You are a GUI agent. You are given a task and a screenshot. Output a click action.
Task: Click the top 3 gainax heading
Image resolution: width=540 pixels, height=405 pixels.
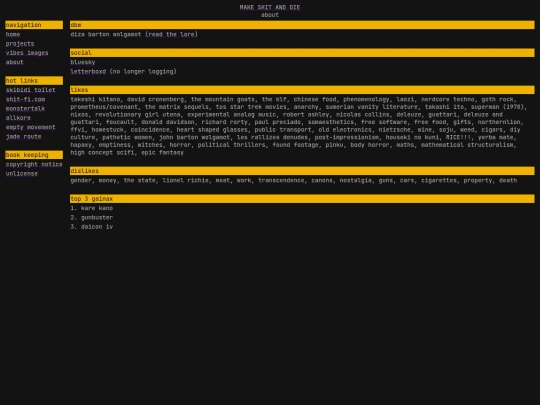click(x=302, y=199)
